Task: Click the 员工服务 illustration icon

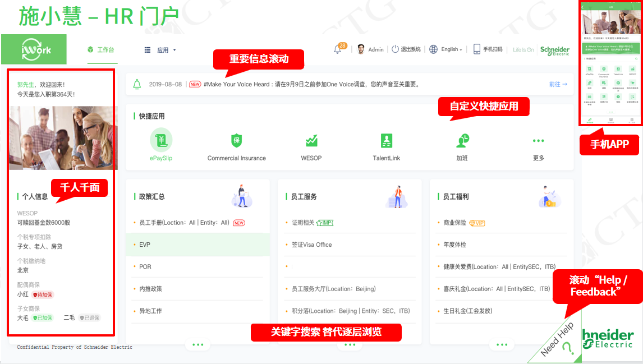Action: 397,197
